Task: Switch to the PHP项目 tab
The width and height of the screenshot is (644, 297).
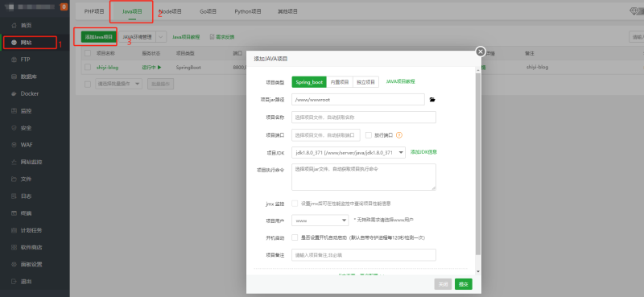Action: pos(94,11)
